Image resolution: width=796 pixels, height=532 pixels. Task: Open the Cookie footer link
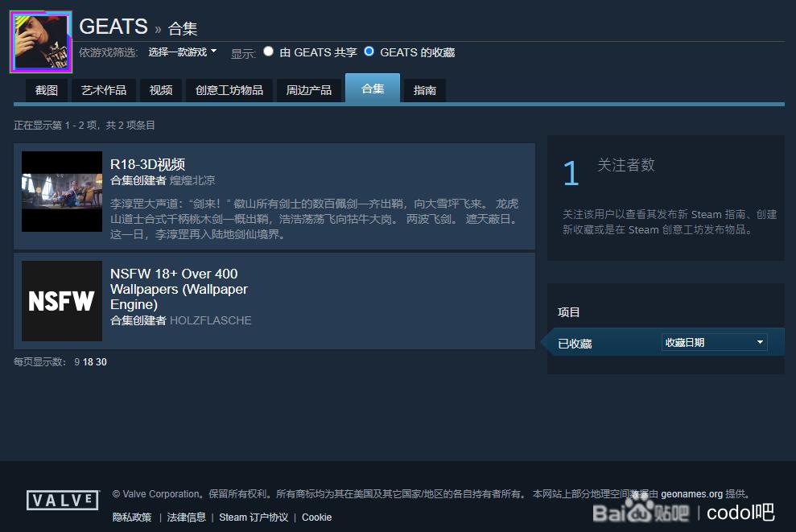pos(317,518)
